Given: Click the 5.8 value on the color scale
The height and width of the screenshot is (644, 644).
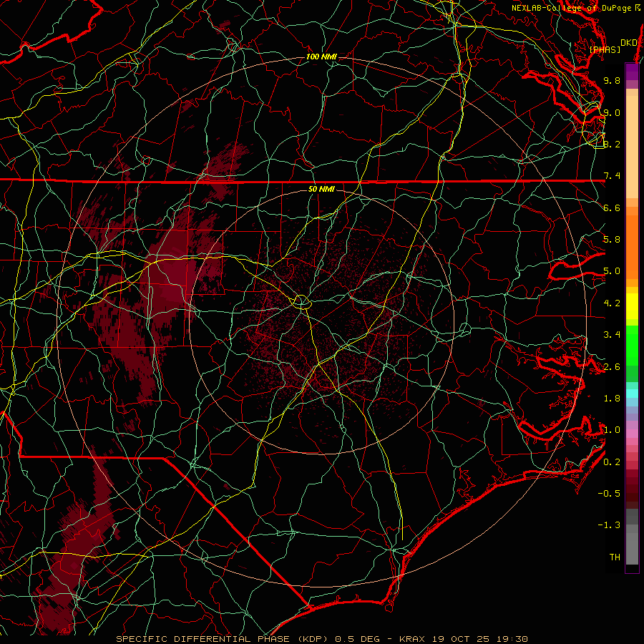Looking at the screenshot, I should coord(612,240).
